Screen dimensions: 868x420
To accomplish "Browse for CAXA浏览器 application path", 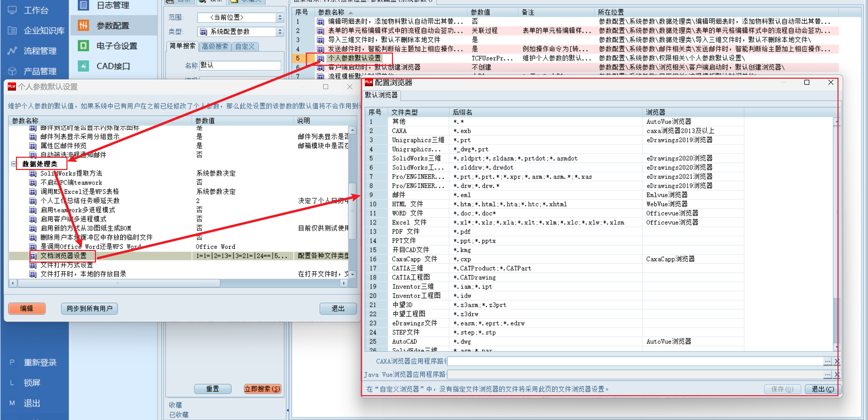I will [x=828, y=361].
